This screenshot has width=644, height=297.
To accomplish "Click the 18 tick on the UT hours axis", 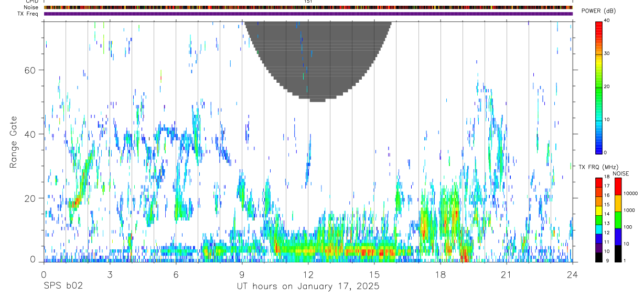I will [x=441, y=275].
